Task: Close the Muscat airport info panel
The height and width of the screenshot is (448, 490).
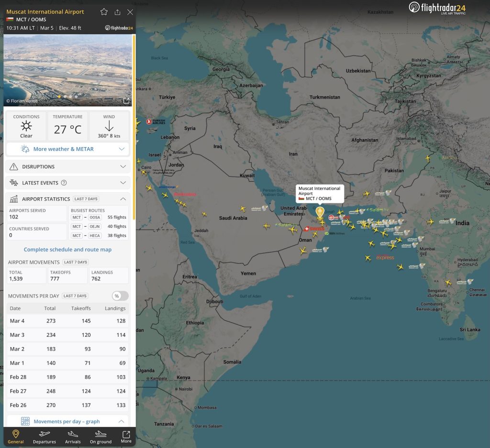Action: 130,12
